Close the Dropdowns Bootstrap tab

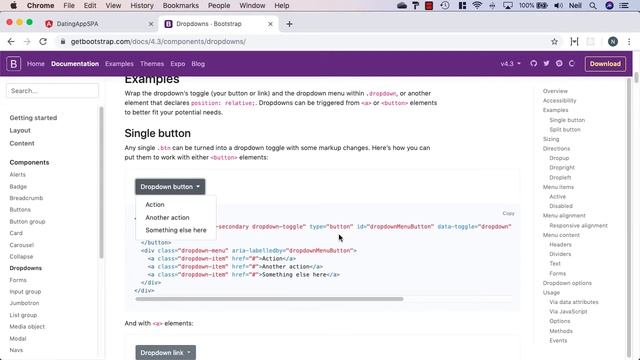click(x=270, y=24)
